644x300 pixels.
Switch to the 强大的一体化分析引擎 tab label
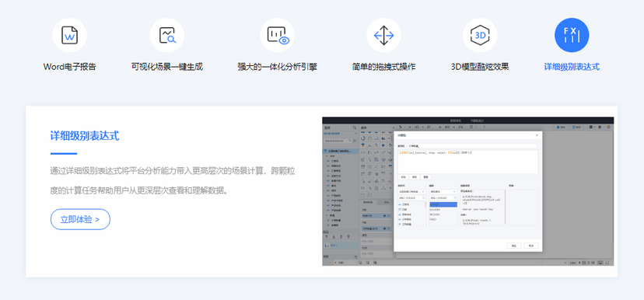click(x=277, y=67)
